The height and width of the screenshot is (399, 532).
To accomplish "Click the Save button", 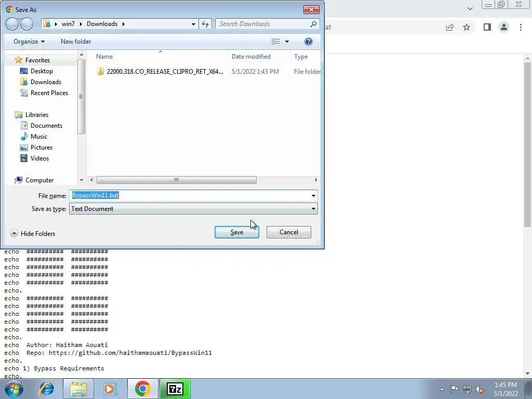I will 236,232.
